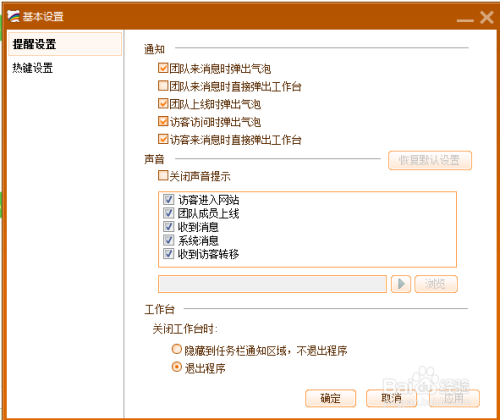Click the app logo icon in title bar
This screenshot has width=500, height=420.
tap(14, 16)
